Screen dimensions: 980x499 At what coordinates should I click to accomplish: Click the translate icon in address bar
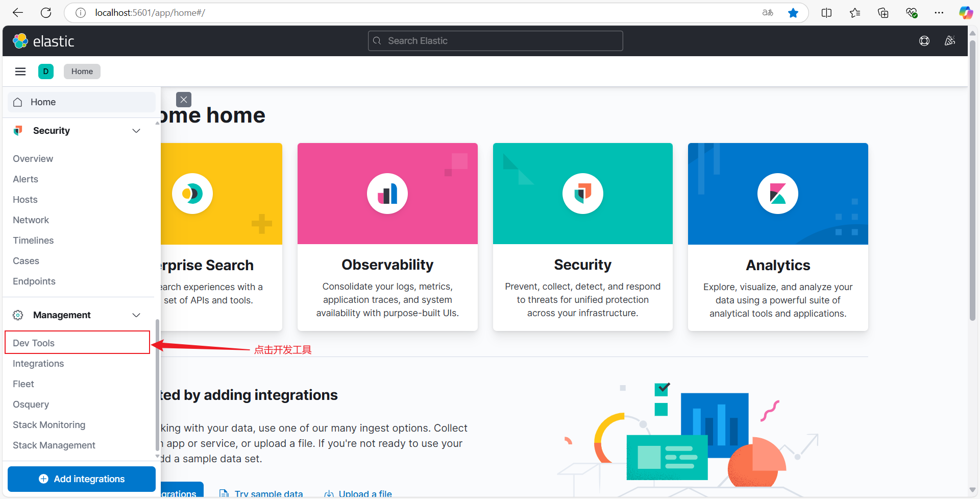coord(768,13)
